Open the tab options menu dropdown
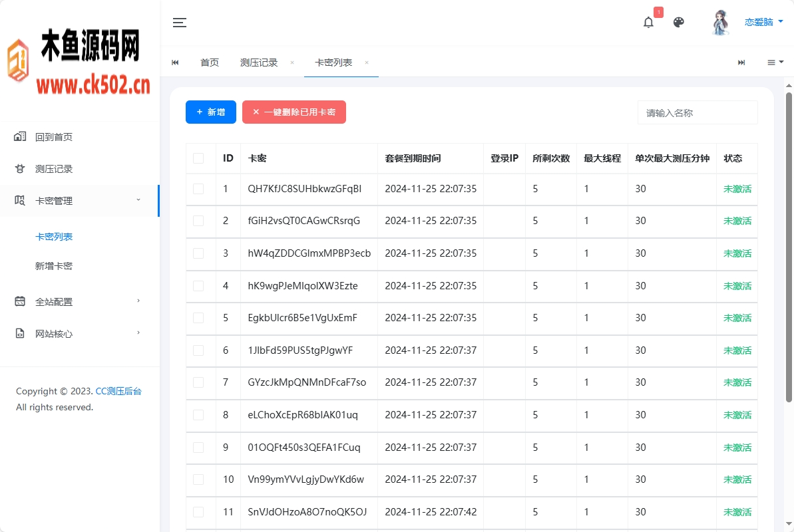Viewport: 794px width, 532px height. 775,63
